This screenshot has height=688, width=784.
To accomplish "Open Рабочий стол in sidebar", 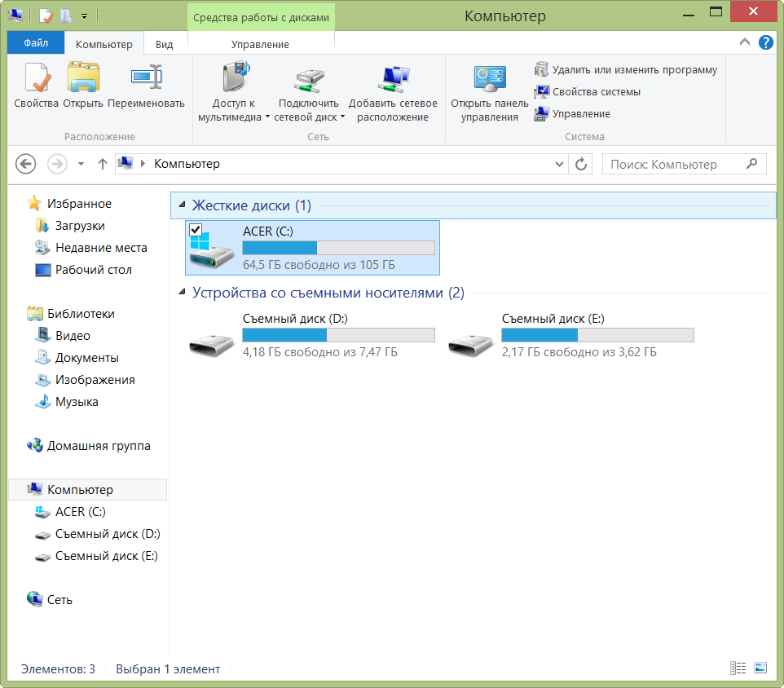I will tap(83, 270).
